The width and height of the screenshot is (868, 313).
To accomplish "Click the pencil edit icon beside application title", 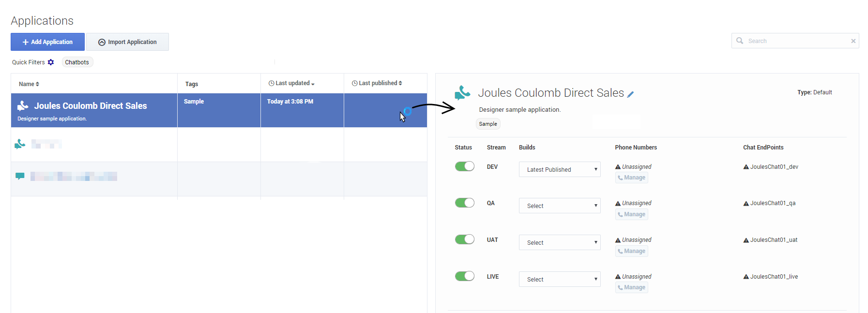I will point(630,94).
